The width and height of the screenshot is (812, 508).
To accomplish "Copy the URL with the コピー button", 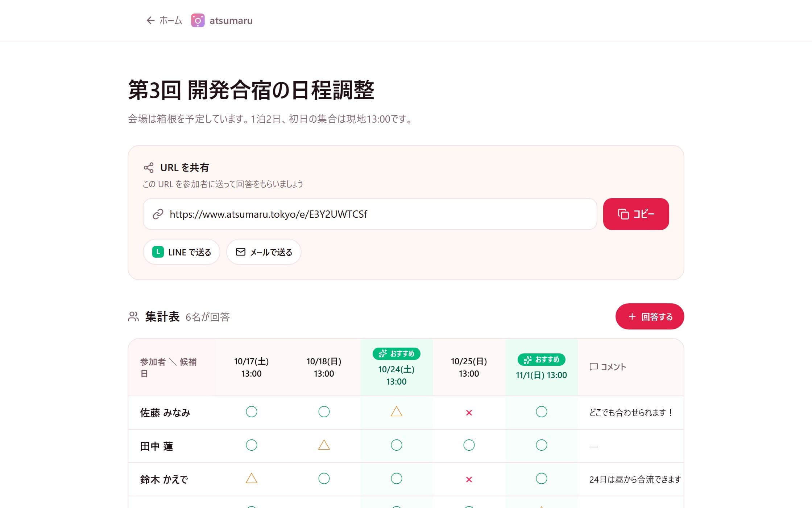I will point(636,214).
